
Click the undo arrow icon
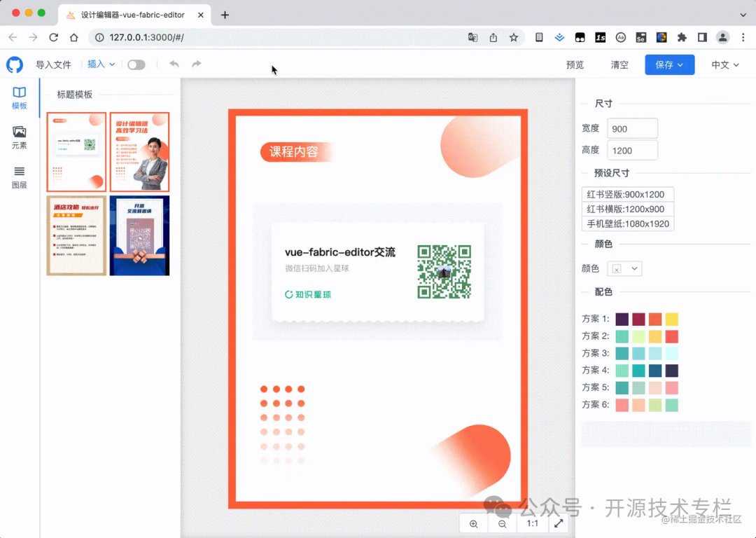click(174, 64)
